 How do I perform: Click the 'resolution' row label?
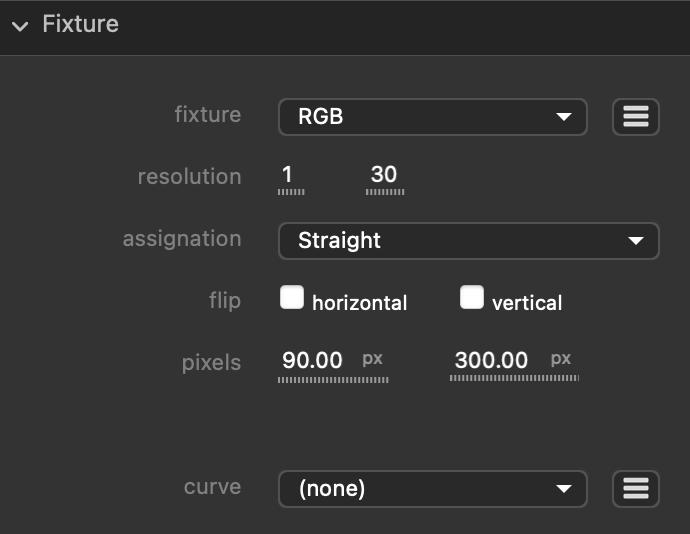189,177
